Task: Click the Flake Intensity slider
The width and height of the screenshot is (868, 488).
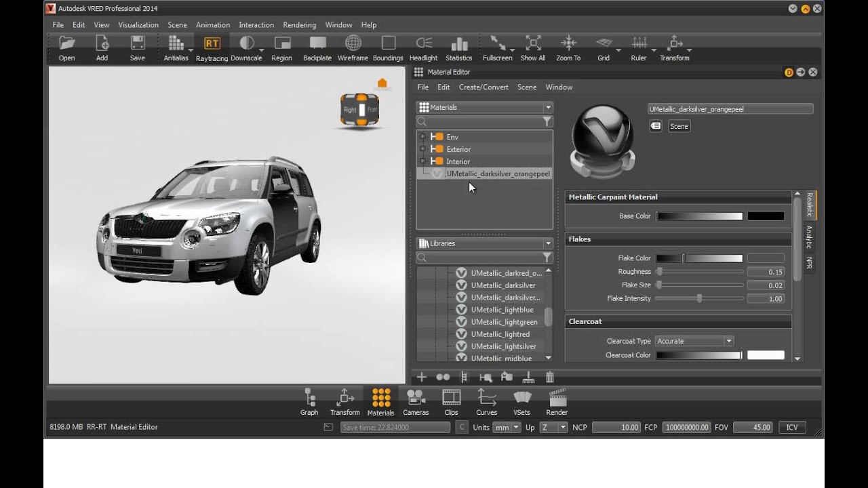Action: point(699,298)
